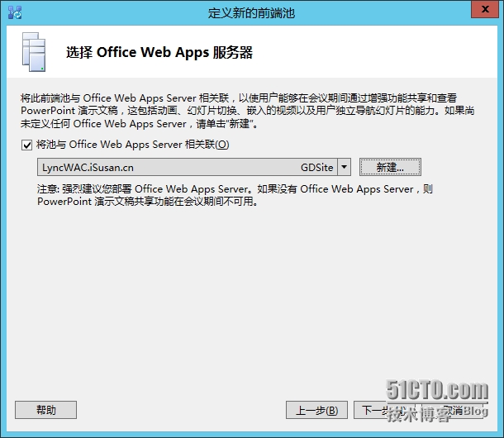Click the window title 定义新的前端池
The image size is (504, 438).
pyautogui.click(x=251, y=13)
